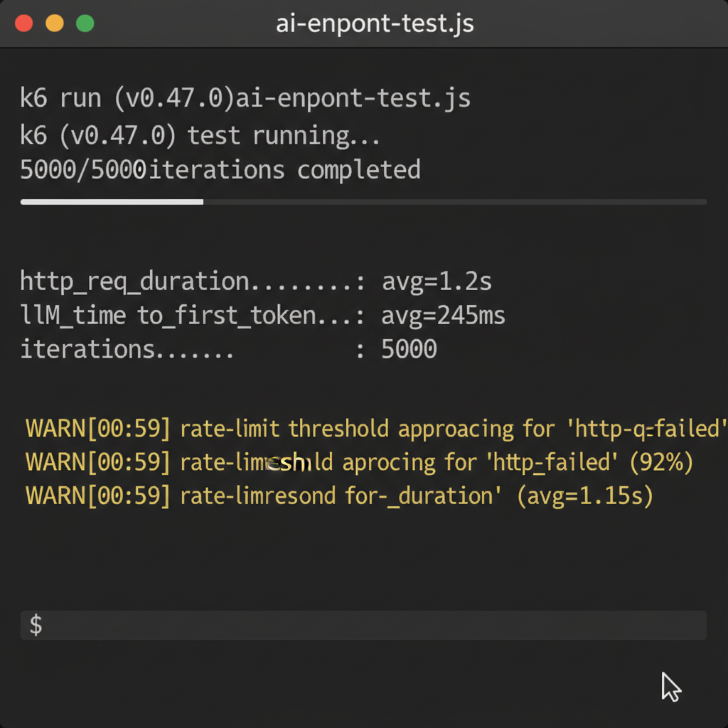Screen dimensions: 728x728
Task: Click the $ shell prompt input line
Action: [363, 625]
